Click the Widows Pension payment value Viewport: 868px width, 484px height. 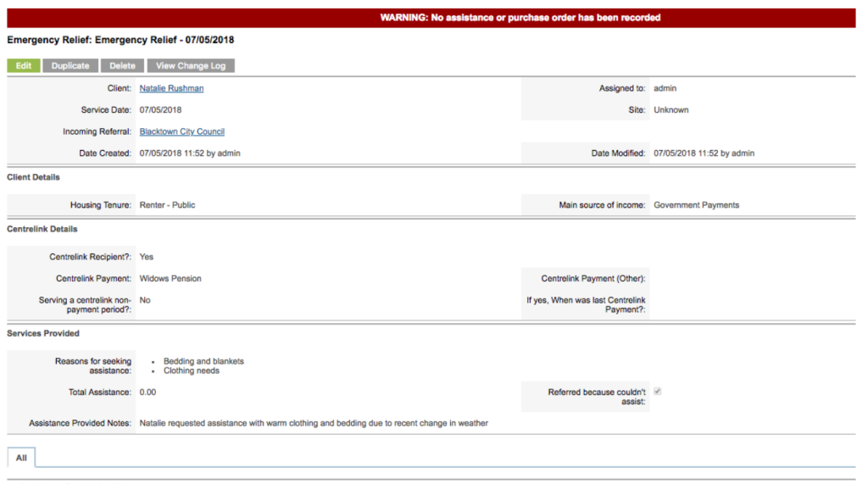click(170, 279)
